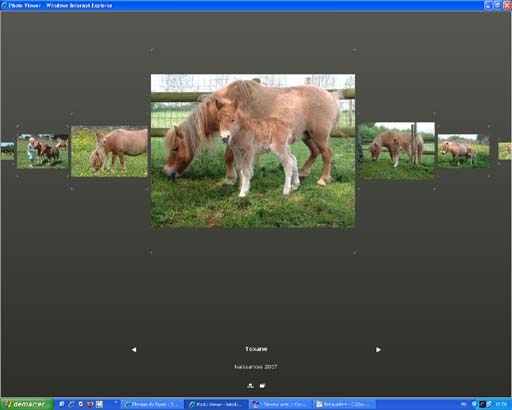Switch to the Notepad++ taskbar window

click(x=345, y=404)
